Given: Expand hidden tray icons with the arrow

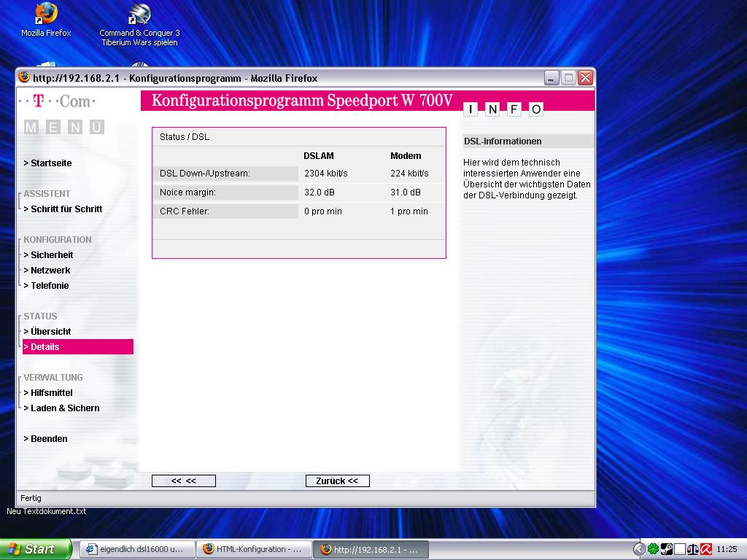Looking at the screenshot, I should (639, 549).
